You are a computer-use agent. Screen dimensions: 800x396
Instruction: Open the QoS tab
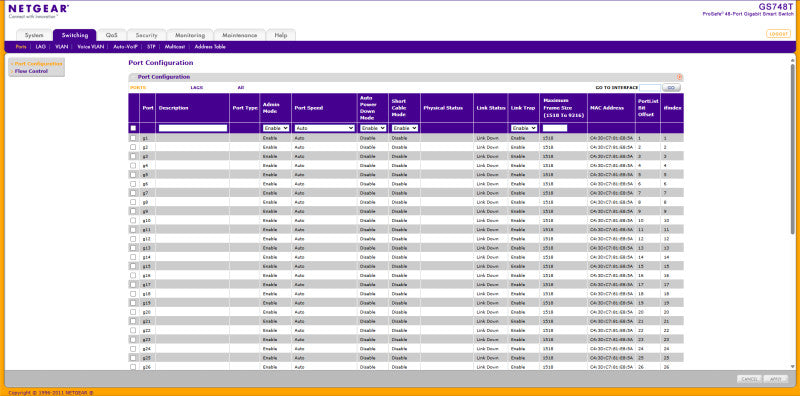tap(112, 35)
